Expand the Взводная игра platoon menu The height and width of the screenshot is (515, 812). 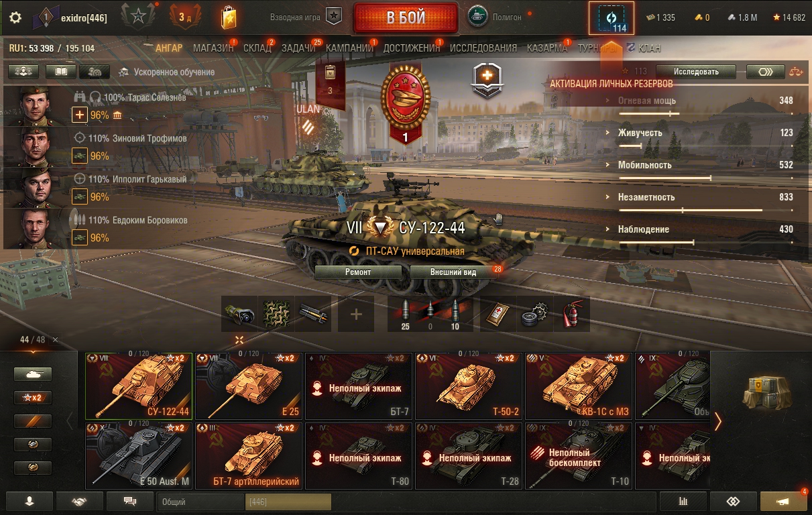(x=306, y=17)
